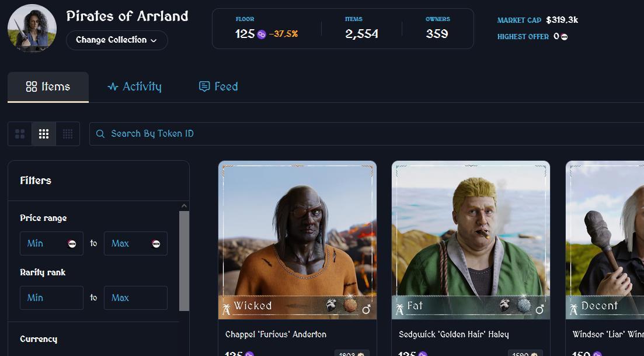Select the large grid view icon
Screen dimensions: 644x356
(x=20, y=134)
